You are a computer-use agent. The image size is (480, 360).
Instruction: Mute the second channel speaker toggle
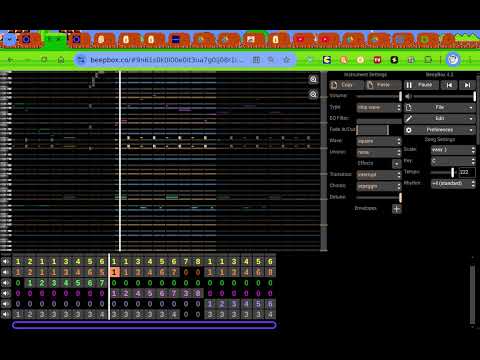[x=6, y=272]
